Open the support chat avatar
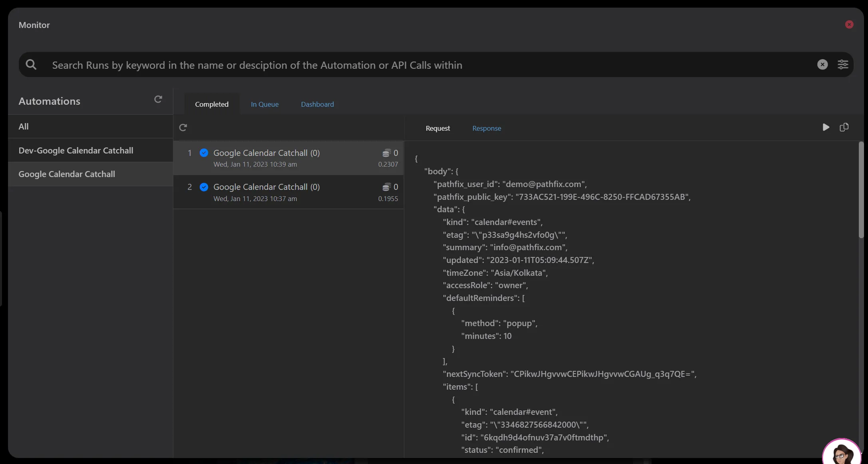Screen dimensions: 868x464 (x=842, y=453)
